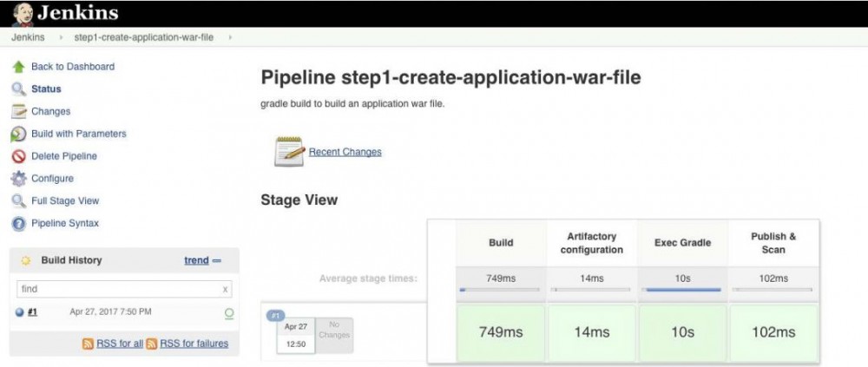Collapse Build History with the minus icon
The image size is (868, 367).
point(217,260)
